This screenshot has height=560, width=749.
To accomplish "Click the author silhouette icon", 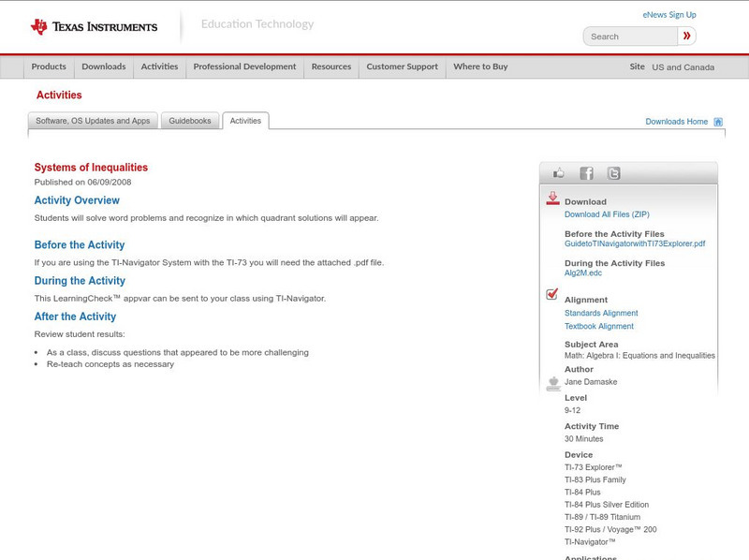I will [551, 382].
